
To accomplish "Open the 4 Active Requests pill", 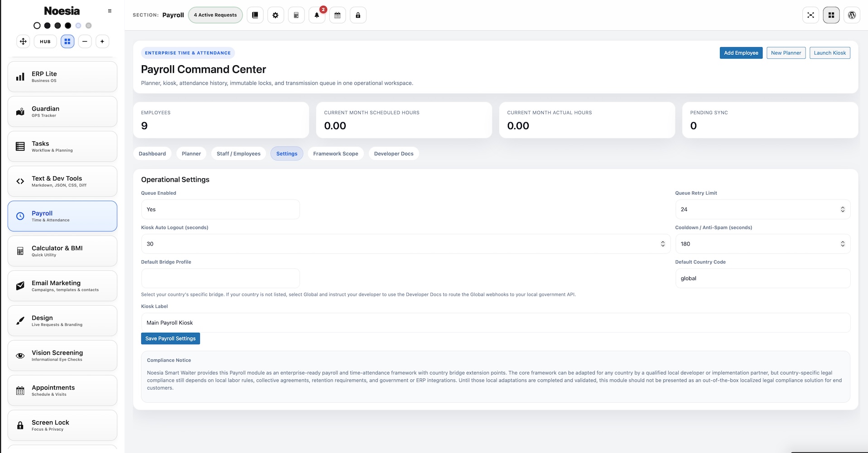I will [215, 15].
